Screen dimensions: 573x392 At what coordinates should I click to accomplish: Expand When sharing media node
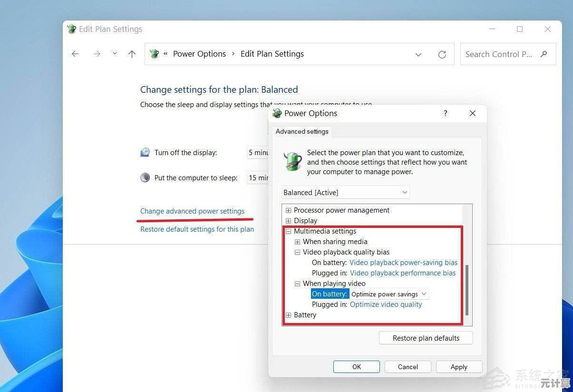pyautogui.click(x=297, y=242)
